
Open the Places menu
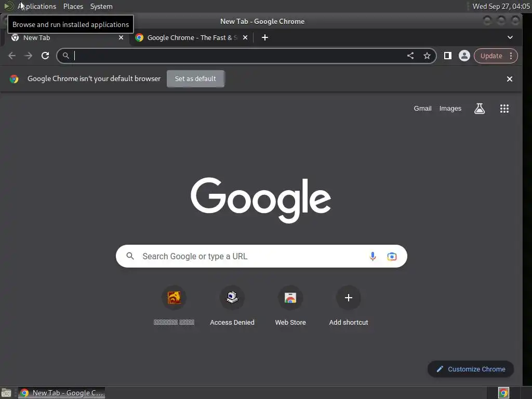click(73, 6)
